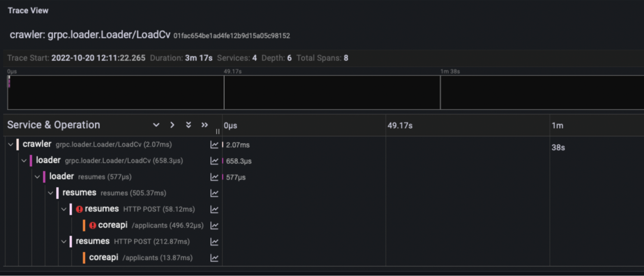
Task: Click expand one level chevron in header
Action: coord(156,125)
